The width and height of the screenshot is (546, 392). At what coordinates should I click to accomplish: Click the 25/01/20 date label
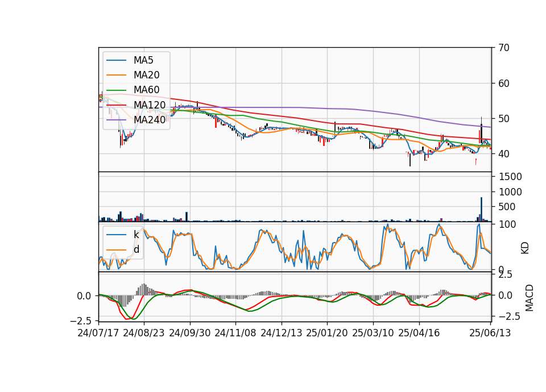tap(327, 333)
